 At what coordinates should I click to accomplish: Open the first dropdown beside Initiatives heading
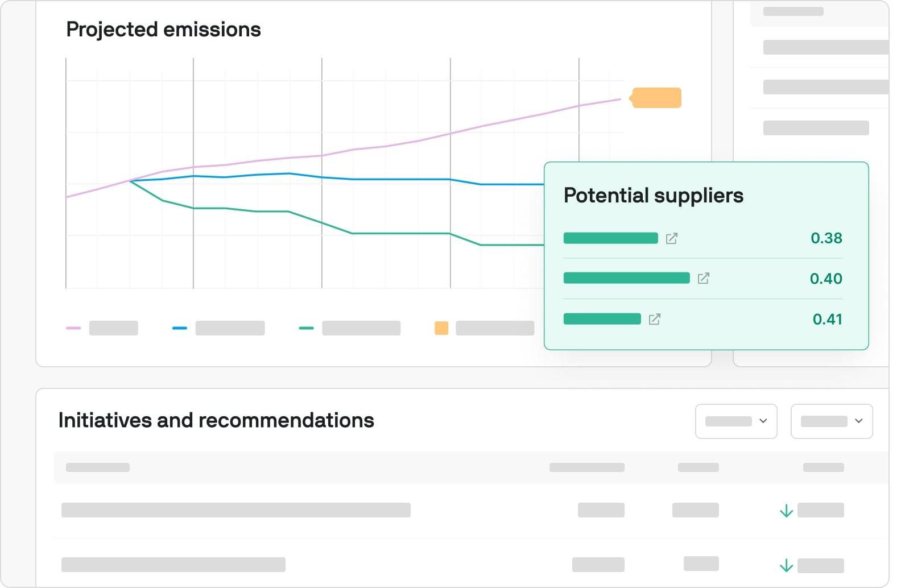pyautogui.click(x=736, y=421)
